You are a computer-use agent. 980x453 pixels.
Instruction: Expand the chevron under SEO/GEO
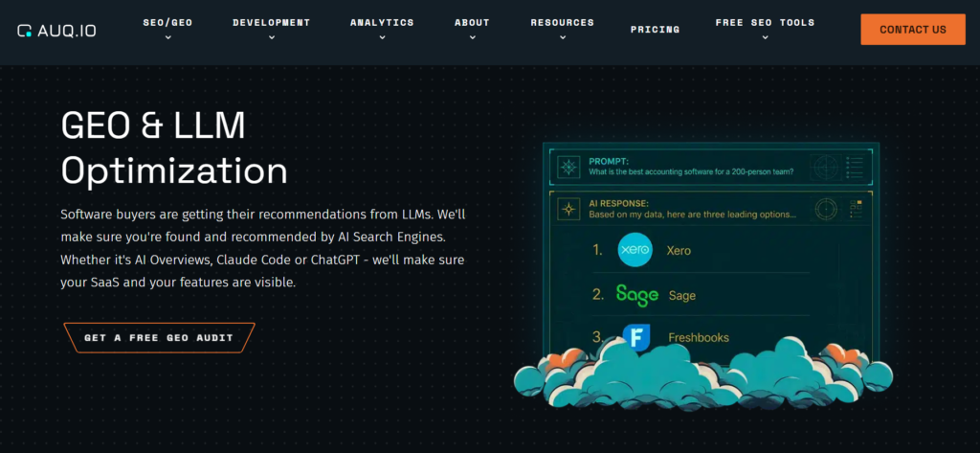[x=167, y=37]
